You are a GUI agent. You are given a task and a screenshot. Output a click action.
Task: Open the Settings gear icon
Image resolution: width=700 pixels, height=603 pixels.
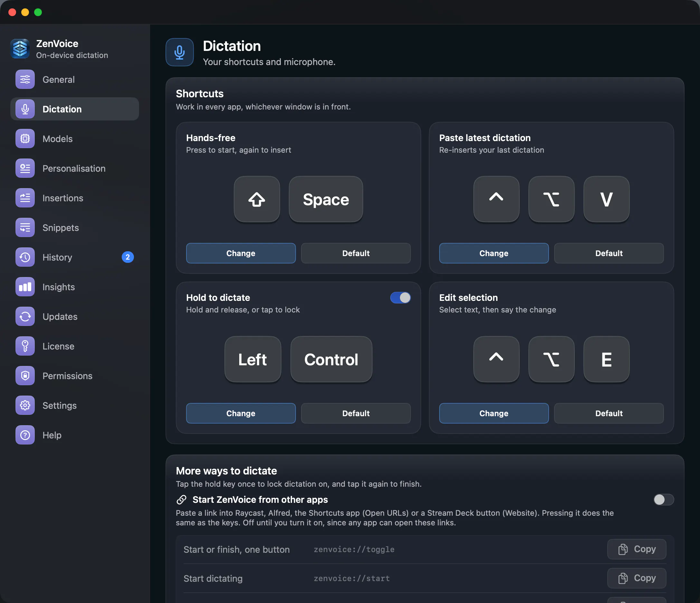25,405
